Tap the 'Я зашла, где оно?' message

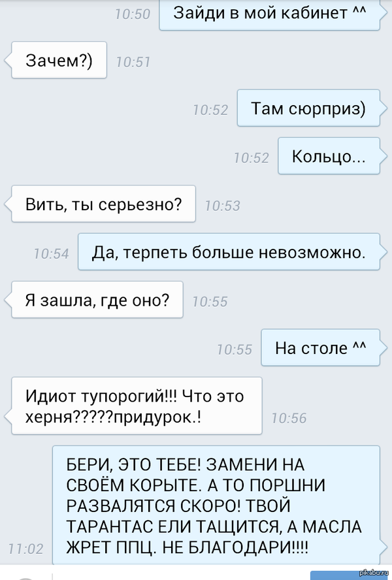pyautogui.click(x=97, y=300)
